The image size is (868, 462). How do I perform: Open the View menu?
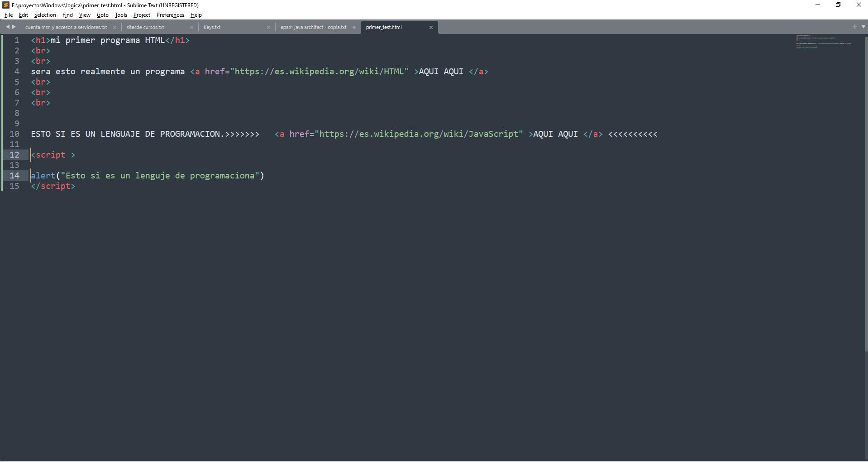pos(85,15)
